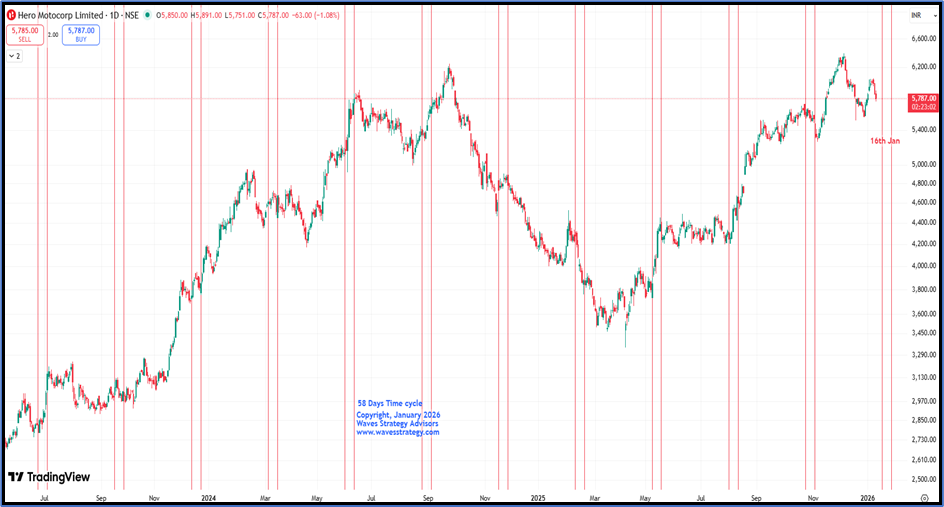The height and width of the screenshot is (507, 944).
Task: Click the high value H5,891.00
Action: click(x=206, y=15)
